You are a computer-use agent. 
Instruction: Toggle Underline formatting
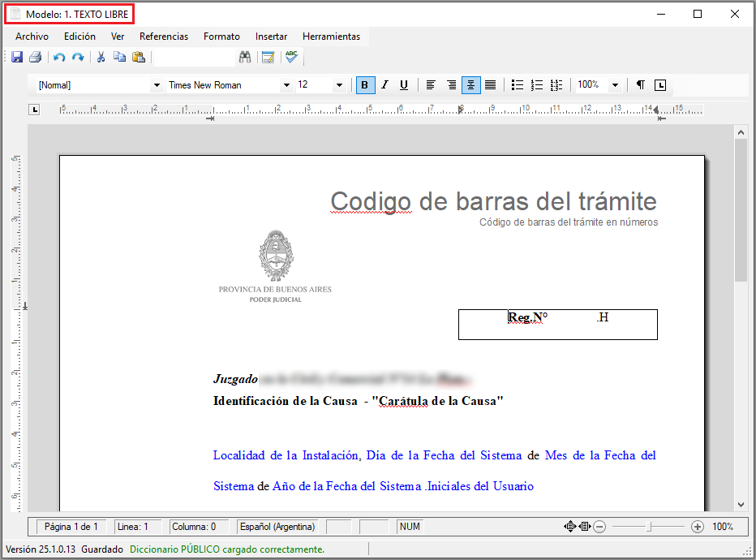pos(404,85)
